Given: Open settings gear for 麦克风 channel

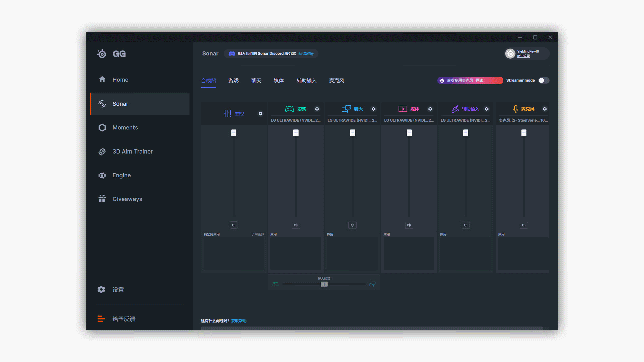Looking at the screenshot, I should (545, 109).
